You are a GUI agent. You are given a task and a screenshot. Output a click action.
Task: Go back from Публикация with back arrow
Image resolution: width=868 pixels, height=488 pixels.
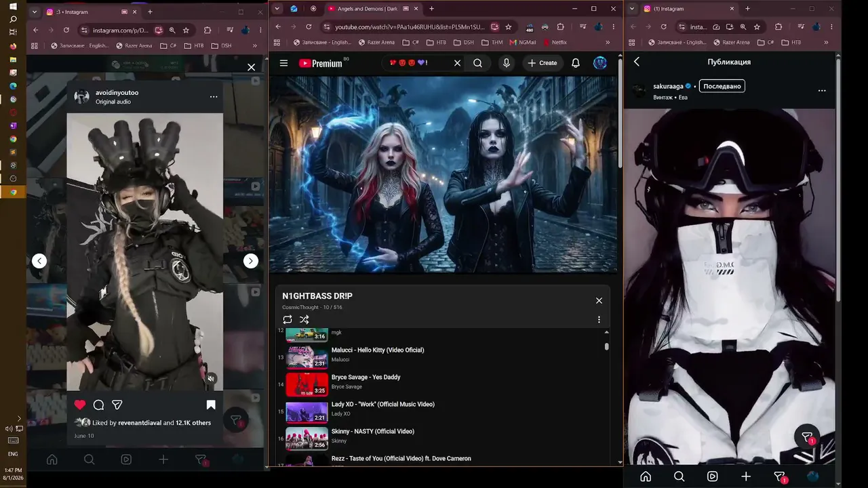click(x=637, y=62)
